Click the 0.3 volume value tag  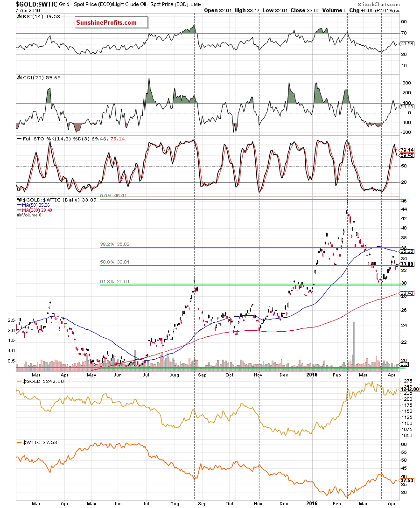point(405,364)
